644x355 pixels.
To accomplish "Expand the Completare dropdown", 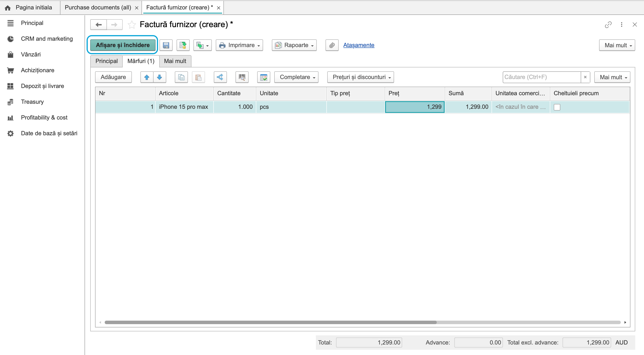I will click(x=296, y=77).
